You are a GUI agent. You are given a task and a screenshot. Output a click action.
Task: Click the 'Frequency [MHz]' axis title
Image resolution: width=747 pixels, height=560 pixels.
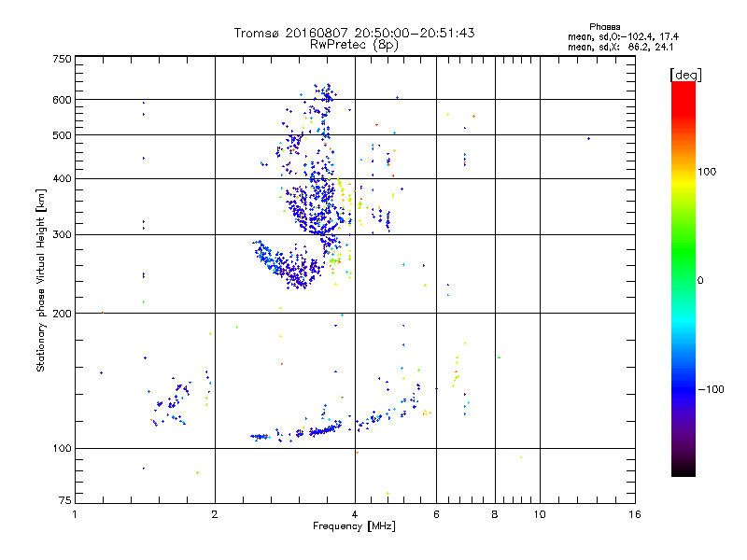pyautogui.click(x=354, y=526)
